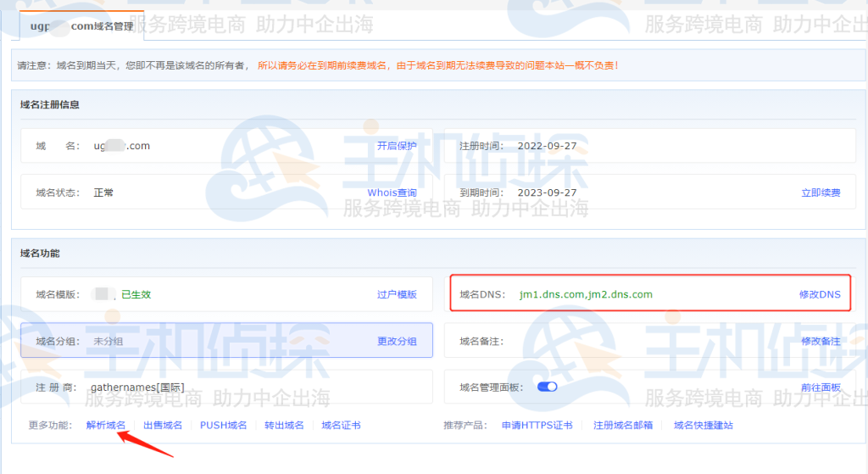Click the 域名快捷建站 link

(x=703, y=426)
